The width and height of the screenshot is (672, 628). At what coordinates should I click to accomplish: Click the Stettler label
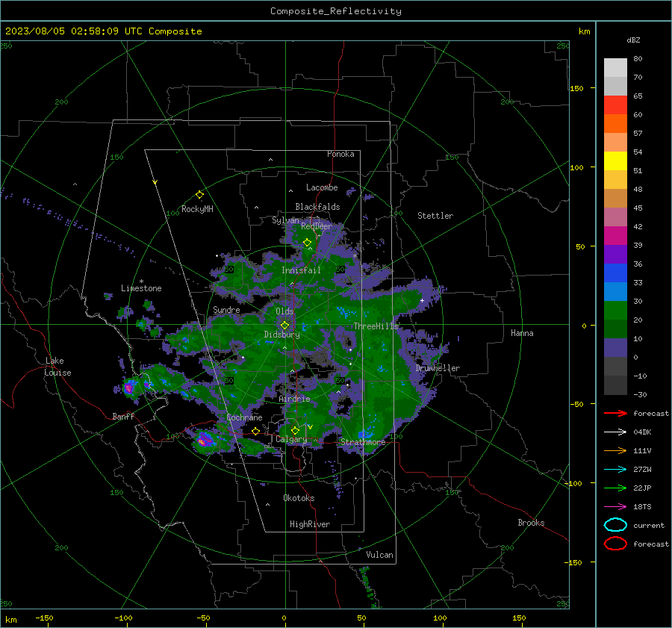click(x=435, y=216)
